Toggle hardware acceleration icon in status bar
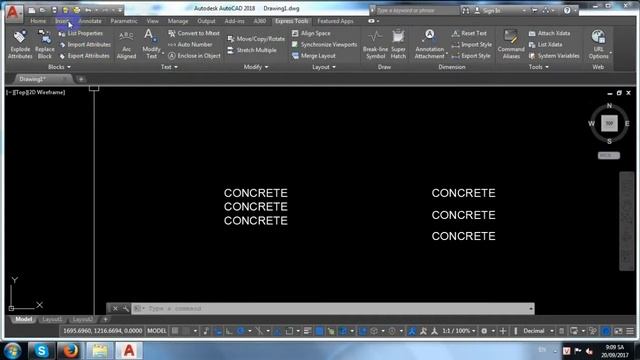This screenshot has height=360, width=640. pos(607,331)
